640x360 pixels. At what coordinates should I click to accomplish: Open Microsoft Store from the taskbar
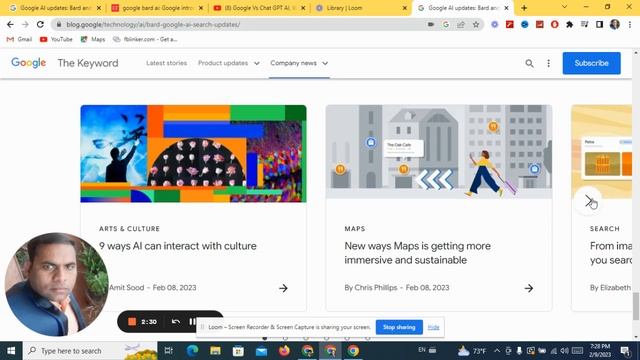point(238,351)
